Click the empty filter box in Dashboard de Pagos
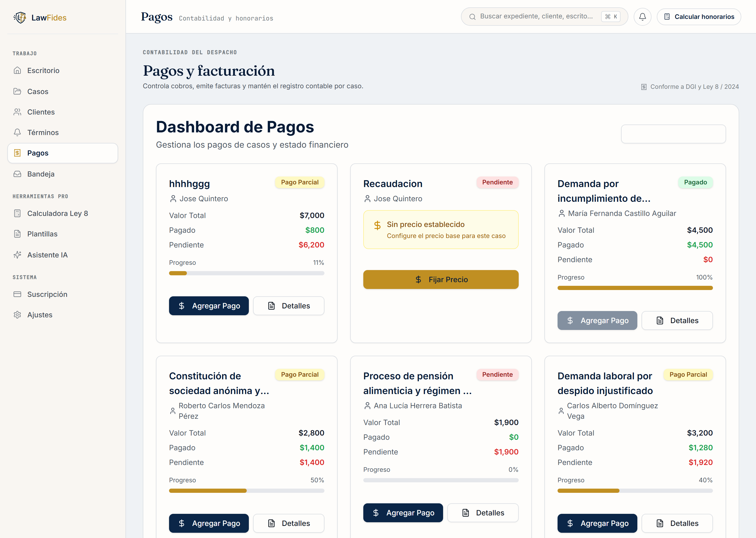Image resolution: width=756 pixels, height=538 pixels. pos(674,134)
